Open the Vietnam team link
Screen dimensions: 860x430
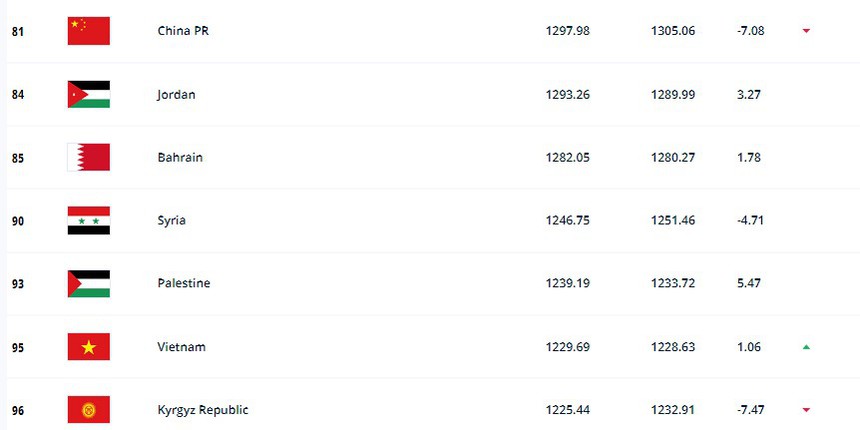pyautogui.click(x=180, y=347)
